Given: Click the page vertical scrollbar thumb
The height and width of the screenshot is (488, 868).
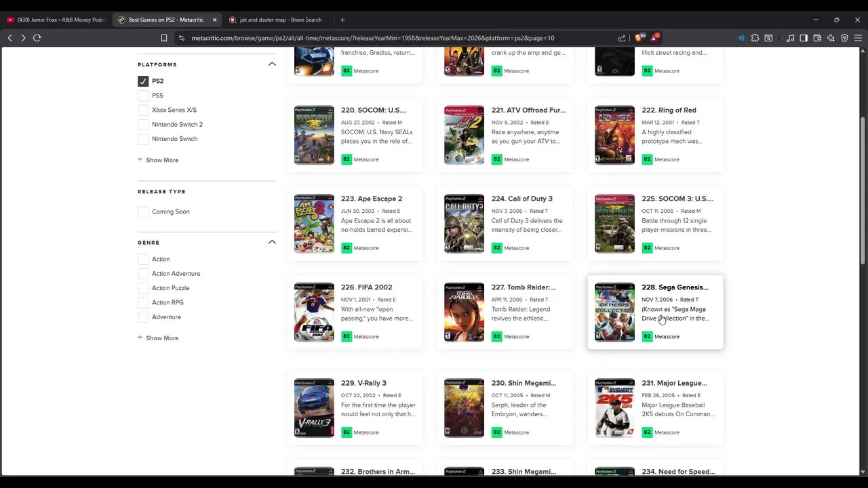Looking at the screenshot, I should (863, 190).
